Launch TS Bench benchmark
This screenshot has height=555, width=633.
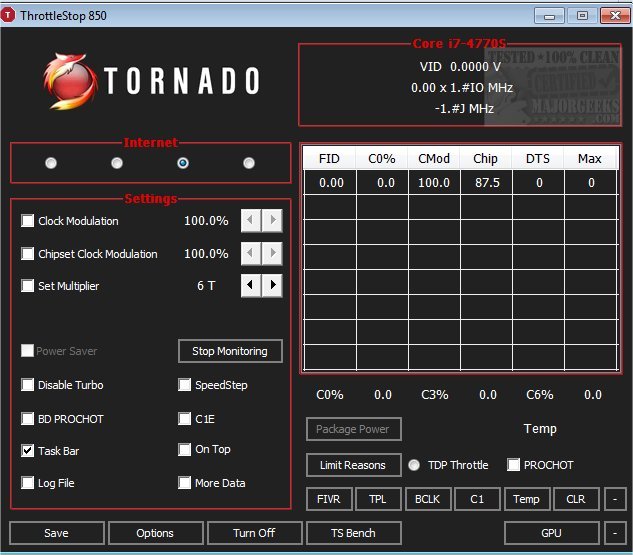[x=354, y=533]
